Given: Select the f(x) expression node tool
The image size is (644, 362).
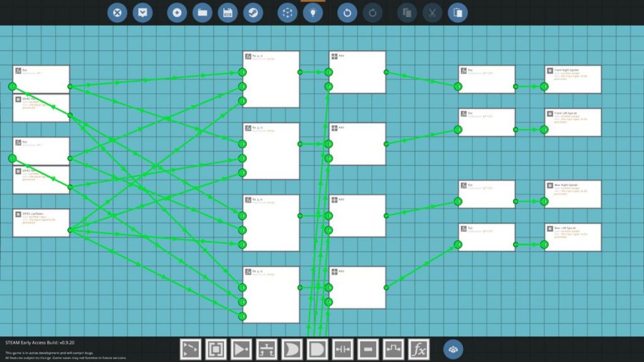Looking at the screenshot, I should tap(419, 351).
